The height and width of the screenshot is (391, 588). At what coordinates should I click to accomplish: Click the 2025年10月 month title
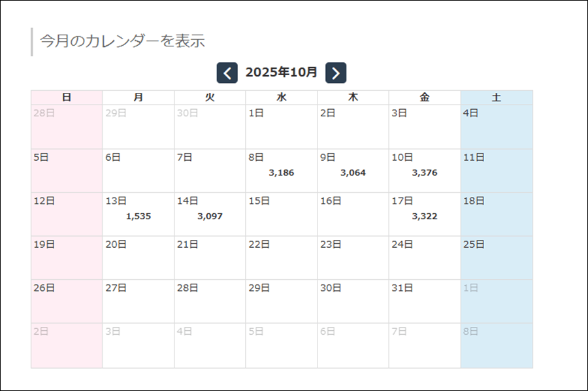click(281, 73)
